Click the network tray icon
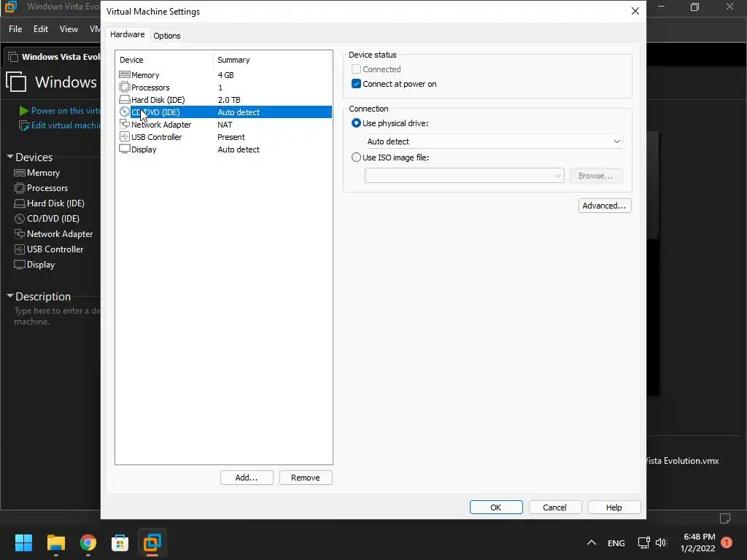747x560 pixels. click(643, 542)
